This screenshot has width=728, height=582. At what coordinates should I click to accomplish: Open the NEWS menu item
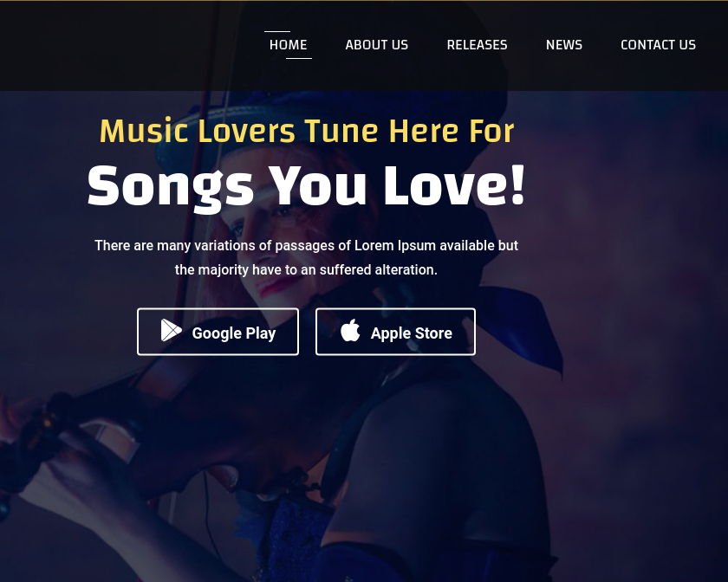pyautogui.click(x=563, y=45)
